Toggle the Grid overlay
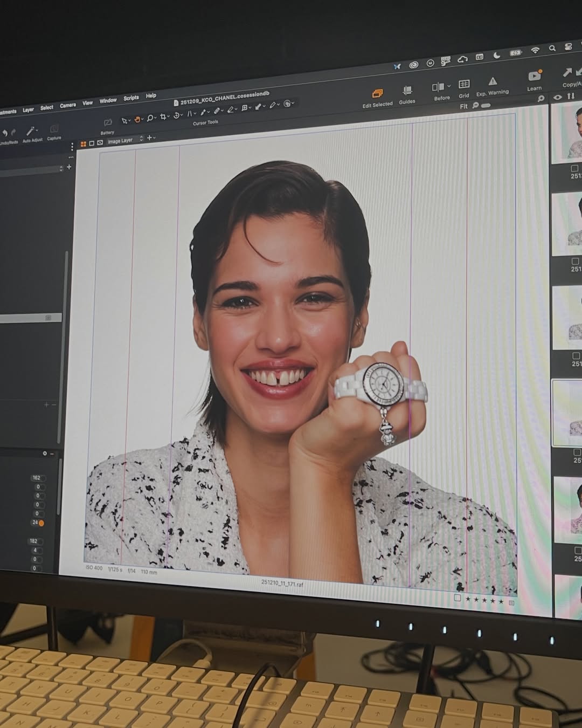This screenshot has height=728, width=582. click(x=464, y=85)
